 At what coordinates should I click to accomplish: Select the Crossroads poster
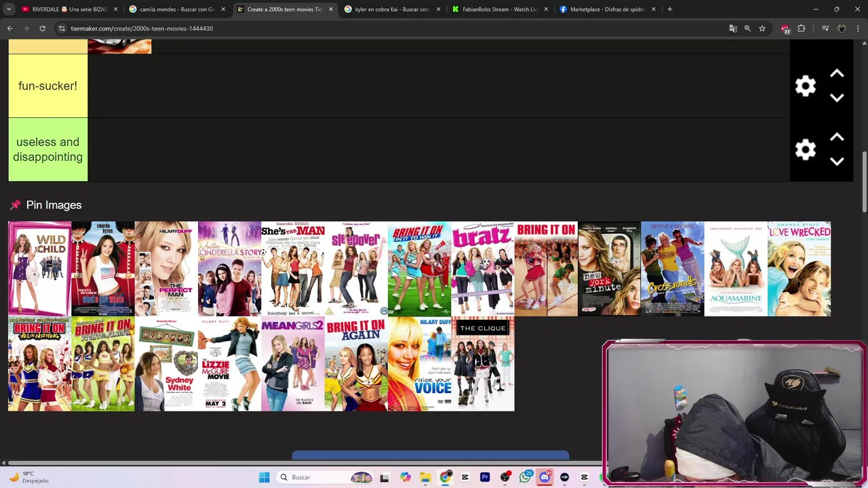coord(673,268)
